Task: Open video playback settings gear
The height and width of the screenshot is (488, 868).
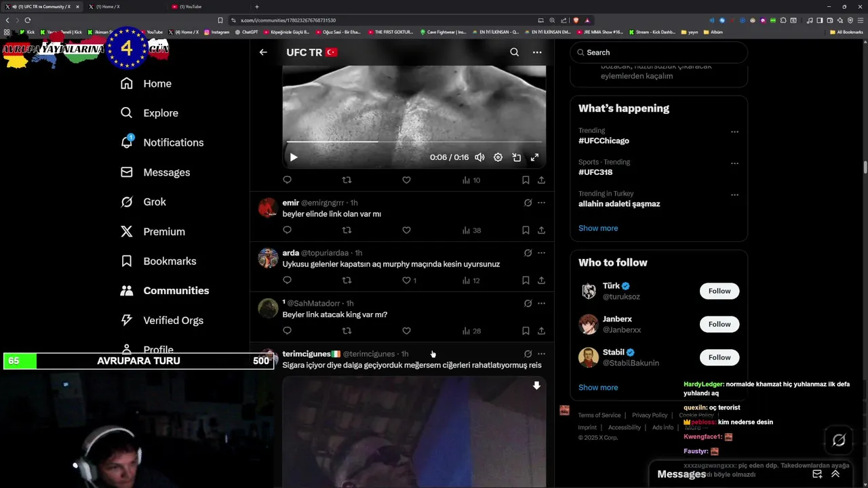Action: [x=498, y=157]
